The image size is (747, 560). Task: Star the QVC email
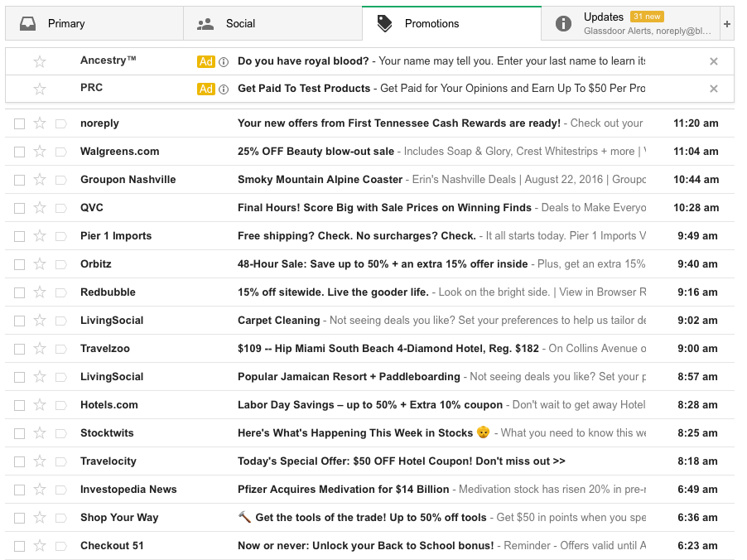(x=40, y=208)
